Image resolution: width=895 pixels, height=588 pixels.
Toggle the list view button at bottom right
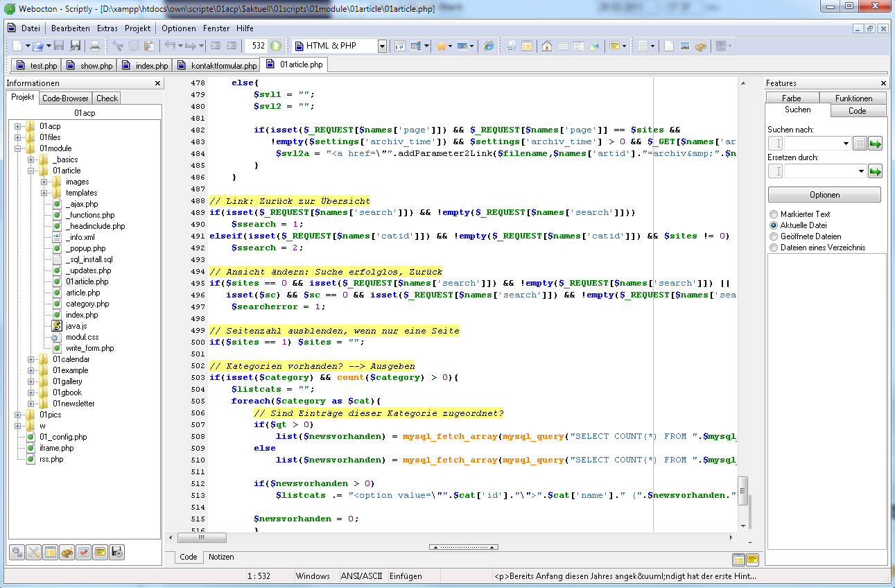[739, 559]
